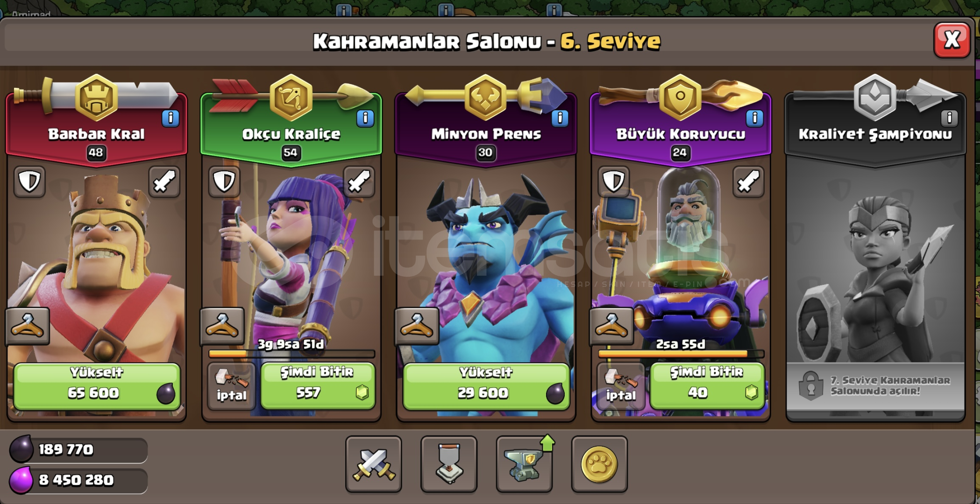The image size is (980, 504).
Task: Open the pets paw coin icon
Action: (599, 464)
